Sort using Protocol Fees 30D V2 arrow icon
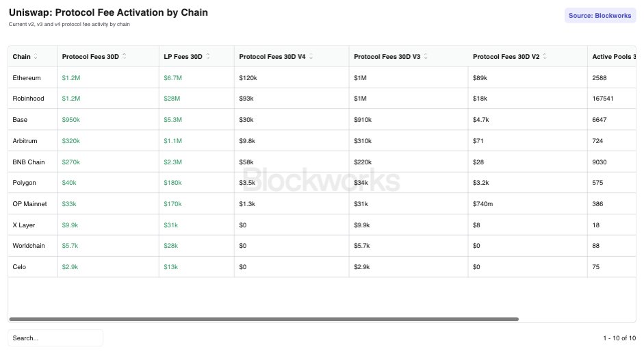Screen dimensions: 644x354 [545, 56]
